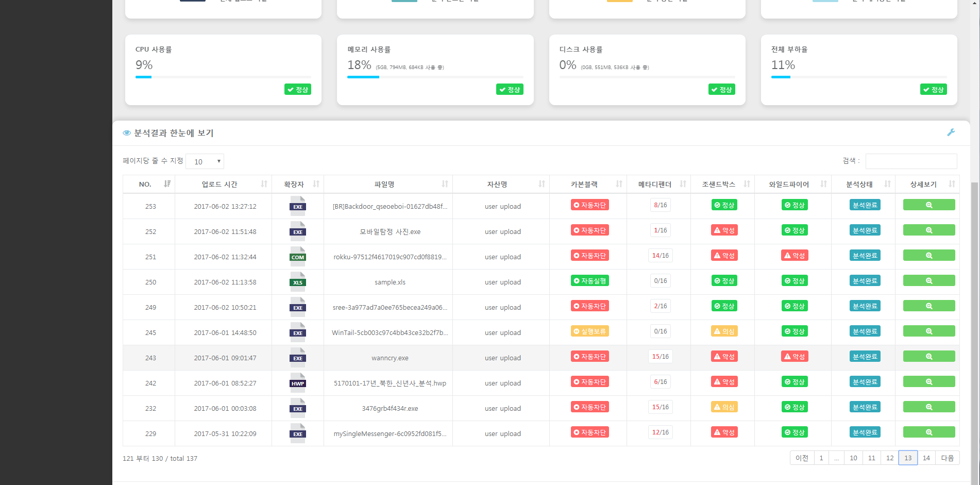The height and width of the screenshot is (485, 980).
Task: Click magnifier detail button for sample.xls
Action: [x=928, y=281]
